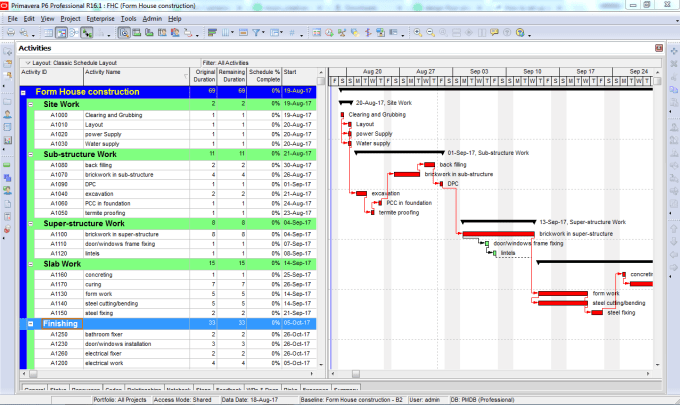The width and height of the screenshot is (680, 405).
Task: Sort by the Activity Name column header
Action: [136, 76]
